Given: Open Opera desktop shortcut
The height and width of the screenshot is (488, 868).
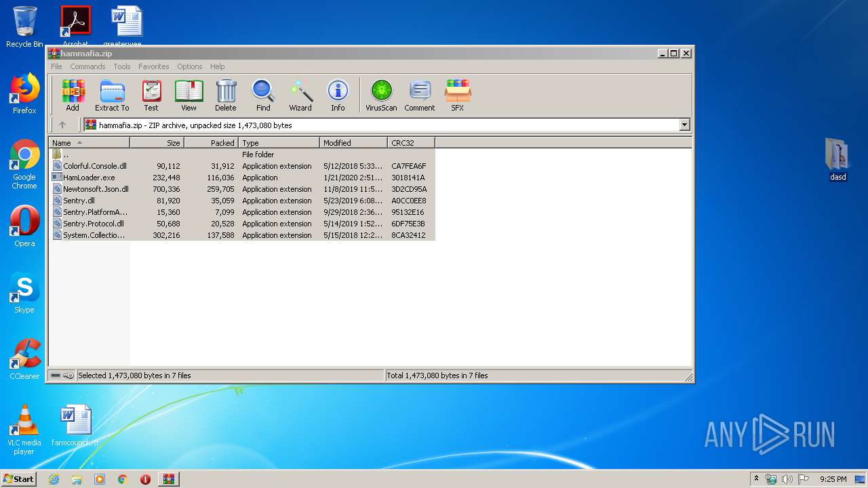Looking at the screenshot, I should pyautogui.click(x=24, y=226).
